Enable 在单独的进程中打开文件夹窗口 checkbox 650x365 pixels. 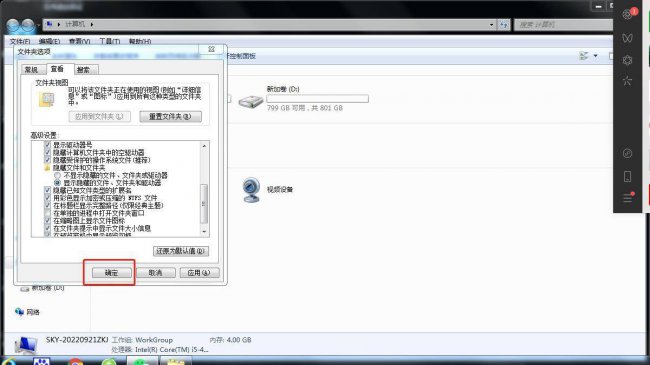click(47, 213)
